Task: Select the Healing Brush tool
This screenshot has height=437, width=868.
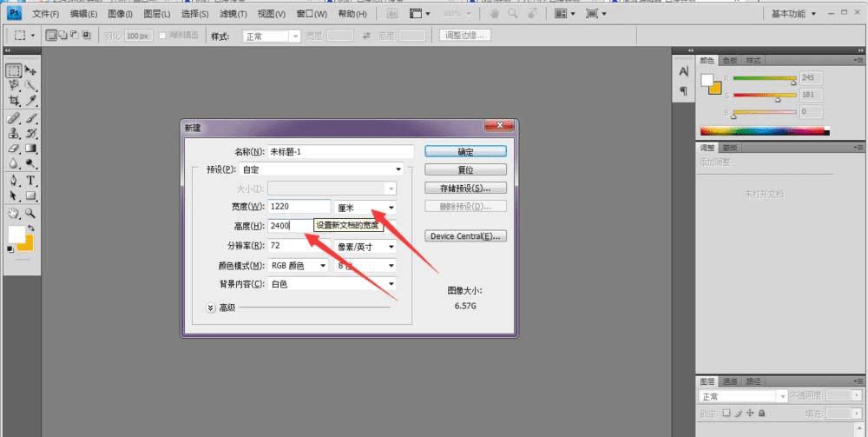Action: click(14, 118)
